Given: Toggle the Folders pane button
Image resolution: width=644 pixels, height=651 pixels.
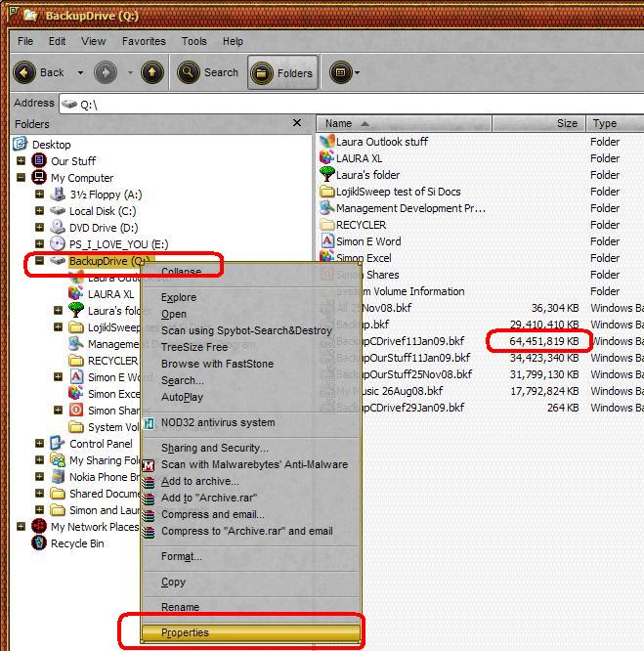Looking at the screenshot, I should [x=283, y=72].
